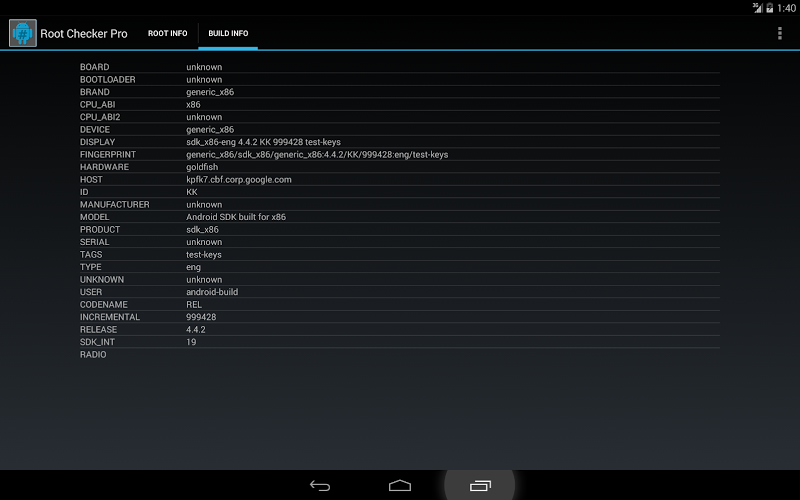Tap the Android home navigation button
Image resolution: width=800 pixels, height=500 pixels.
(399, 486)
